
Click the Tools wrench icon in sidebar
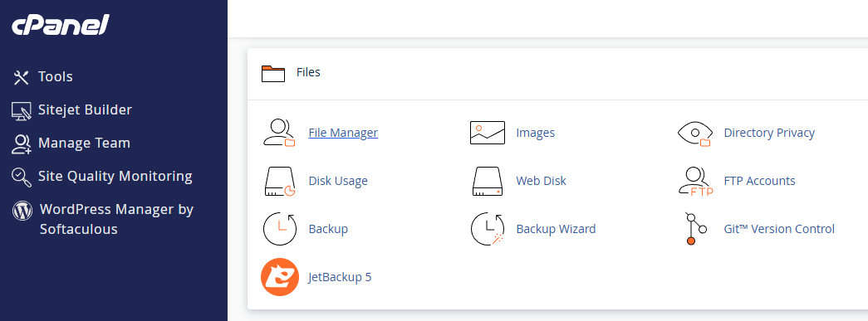pyautogui.click(x=21, y=77)
